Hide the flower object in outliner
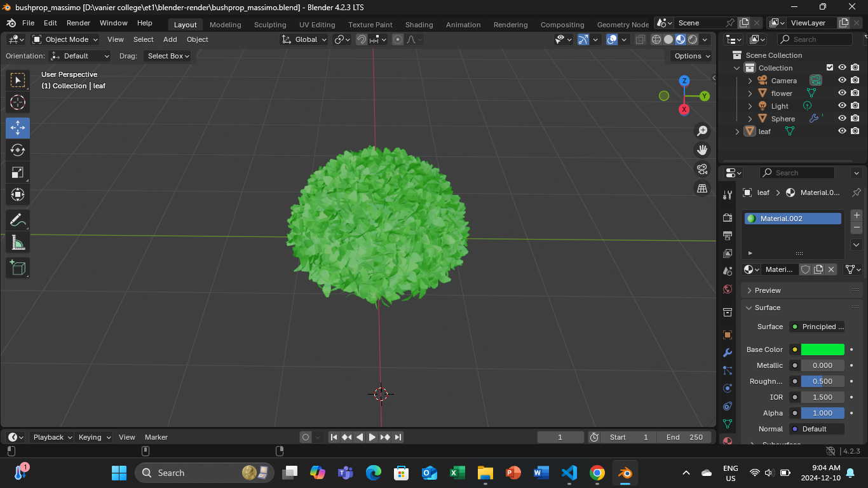The image size is (868, 488). point(842,93)
